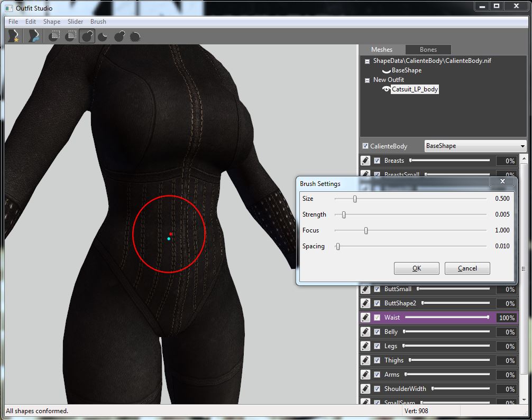Collapse the CalienteBody.nif tree node
This screenshot has height=420, width=532.
[367, 61]
